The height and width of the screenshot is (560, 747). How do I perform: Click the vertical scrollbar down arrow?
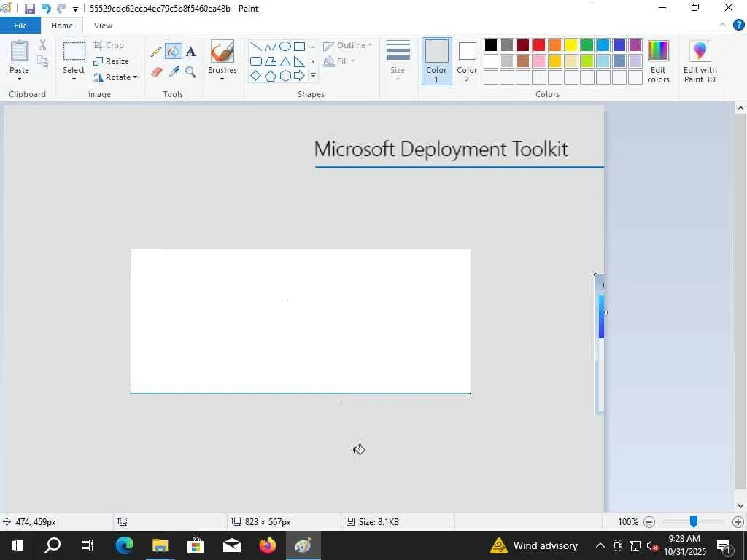pyautogui.click(x=741, y=506)
